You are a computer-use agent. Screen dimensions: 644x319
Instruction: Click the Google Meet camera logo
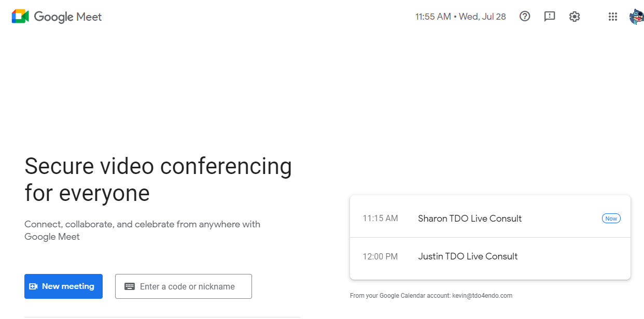point(20,17)
